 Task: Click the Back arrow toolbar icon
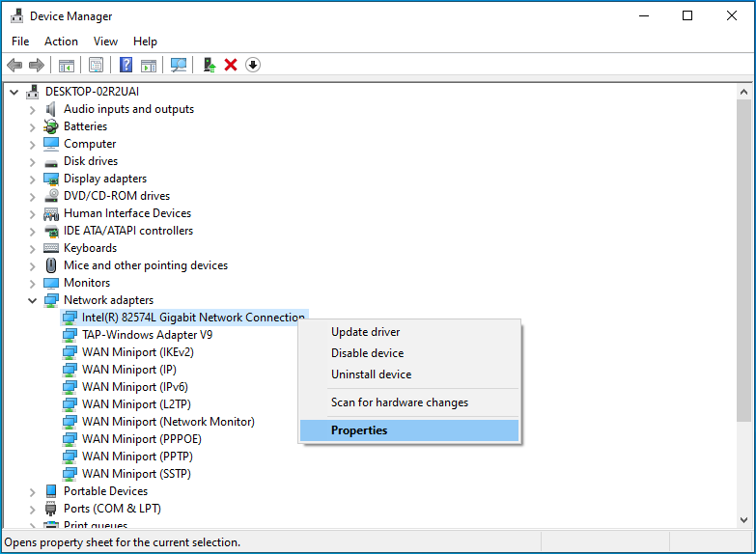(14, 65)
